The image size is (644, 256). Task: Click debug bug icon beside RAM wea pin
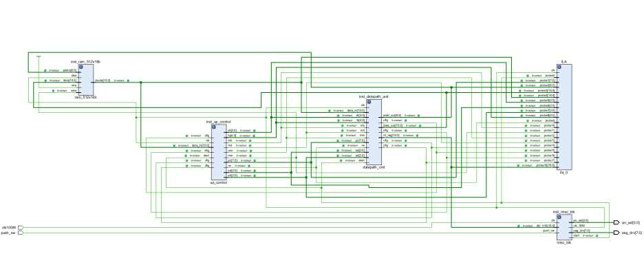coord(54,90)
